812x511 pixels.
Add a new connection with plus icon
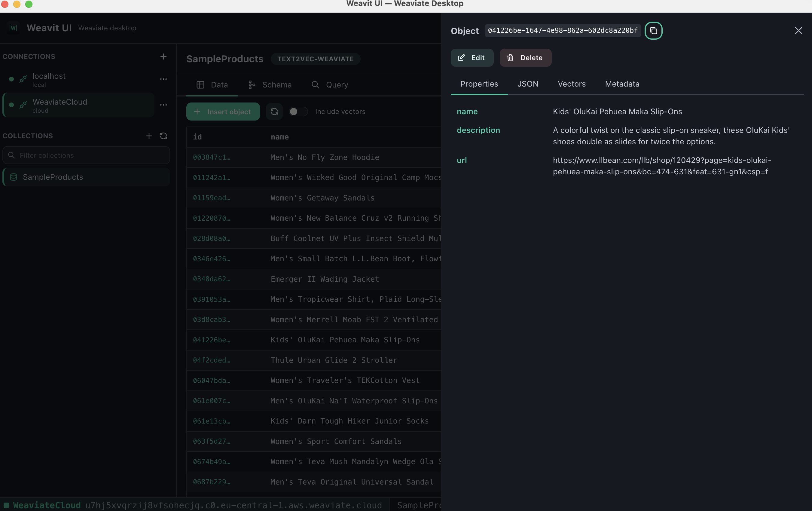coord(163,57)
